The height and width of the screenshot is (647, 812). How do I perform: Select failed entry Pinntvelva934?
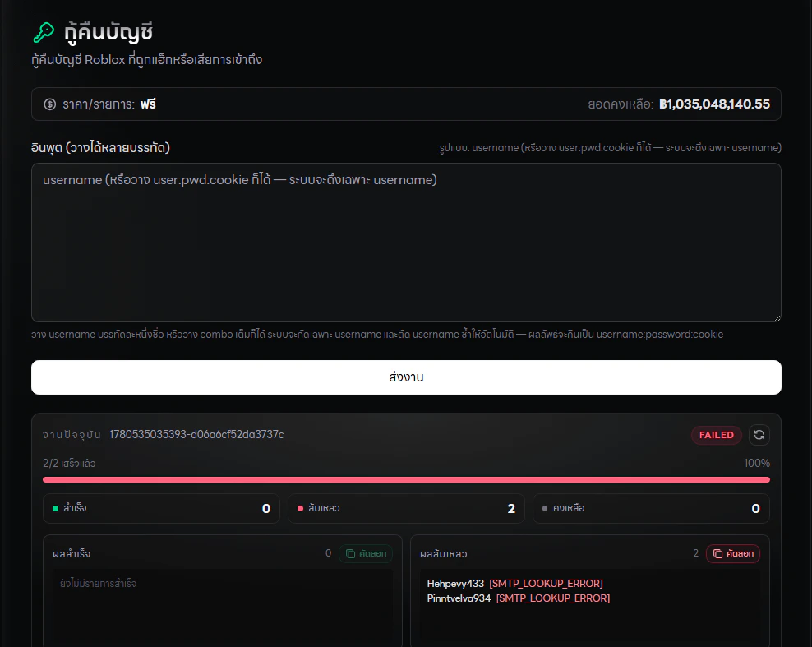pos(459,598)
